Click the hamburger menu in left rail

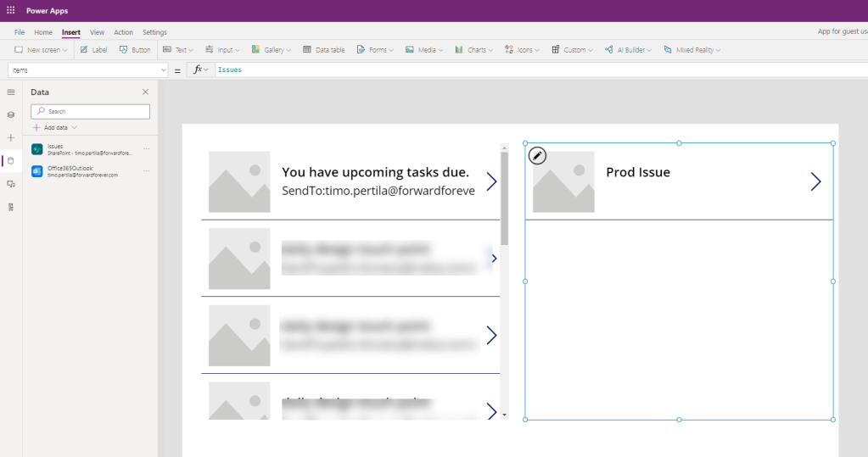pos(11,92)
